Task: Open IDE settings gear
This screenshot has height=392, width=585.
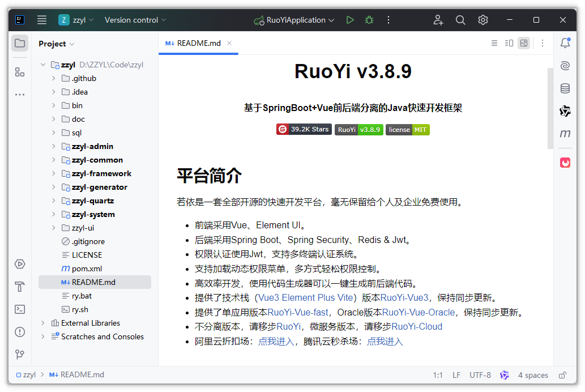Action: pos(482,20)
